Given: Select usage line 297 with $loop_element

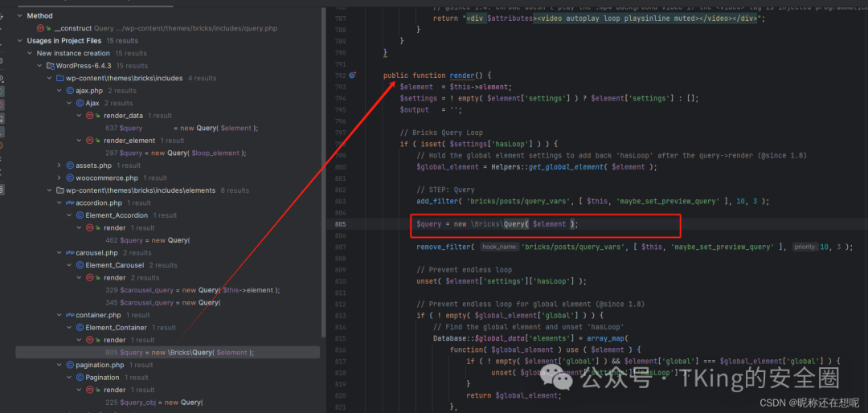Looking at the screenshot, I should click(x=175, y=153).
